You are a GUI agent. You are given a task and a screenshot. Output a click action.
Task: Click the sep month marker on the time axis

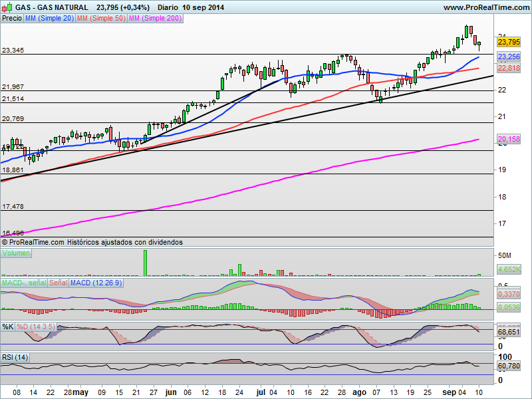[450, 392]
